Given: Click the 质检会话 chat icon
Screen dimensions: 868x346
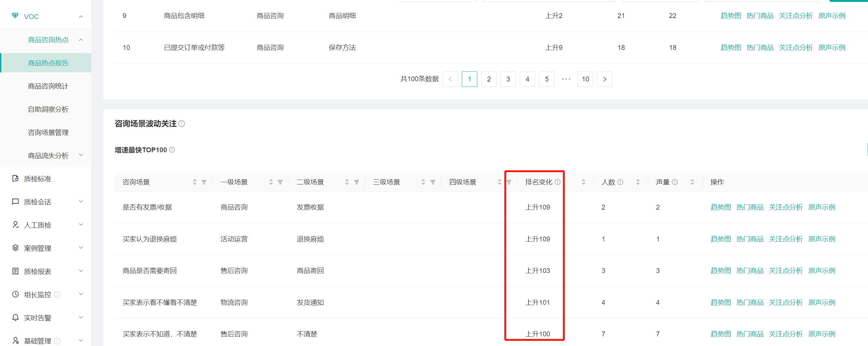Looking at the screenshot, I should (x=15, y=201).
